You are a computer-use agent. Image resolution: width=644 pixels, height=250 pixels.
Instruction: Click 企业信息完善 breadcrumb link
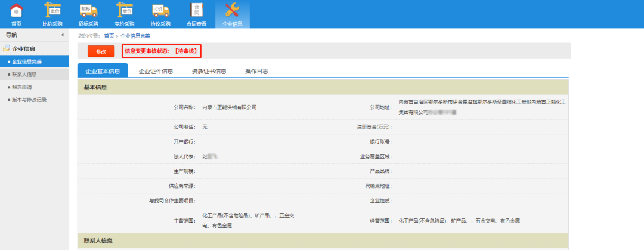tap(135, 36)
